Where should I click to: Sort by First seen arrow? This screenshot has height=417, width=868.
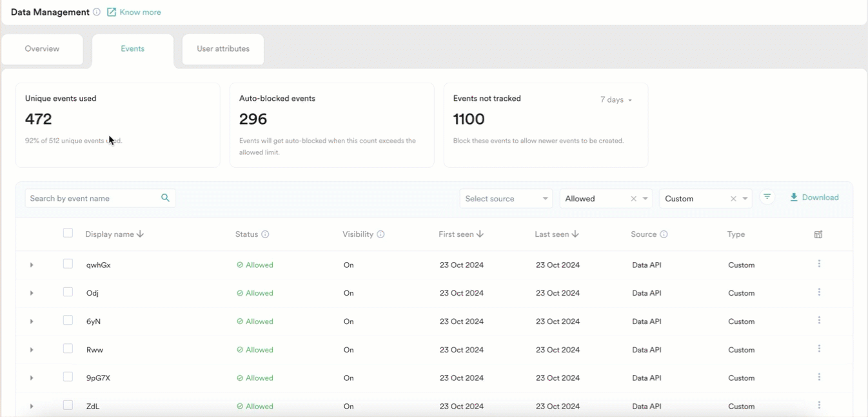click(x=480, y=234)
